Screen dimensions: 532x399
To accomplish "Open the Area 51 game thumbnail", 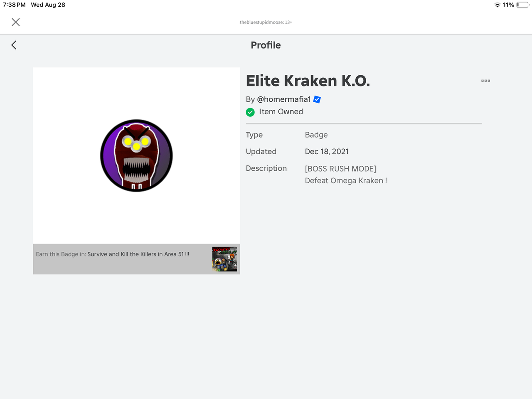I will 224,259.
